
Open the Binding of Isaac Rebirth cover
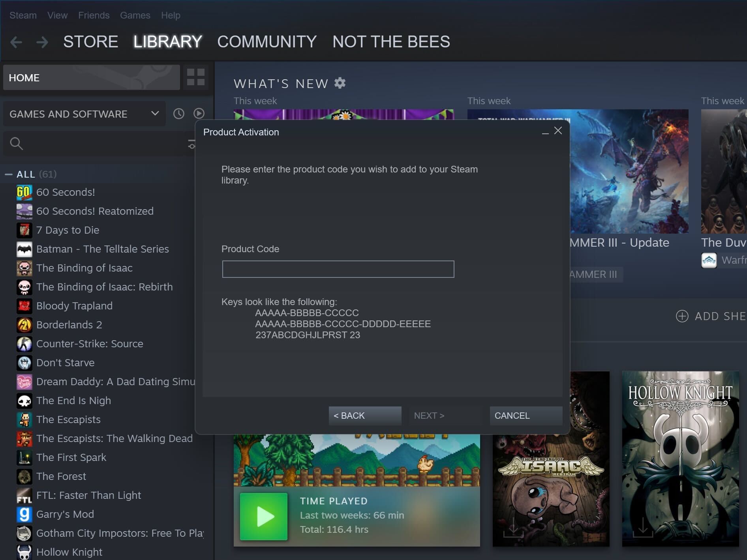(551, 490)
